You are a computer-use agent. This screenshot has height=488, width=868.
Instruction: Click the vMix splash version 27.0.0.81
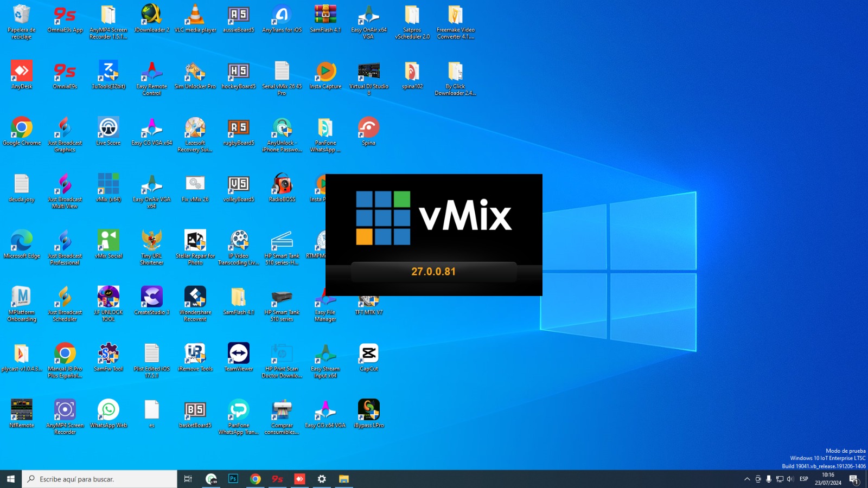(433, 272)
